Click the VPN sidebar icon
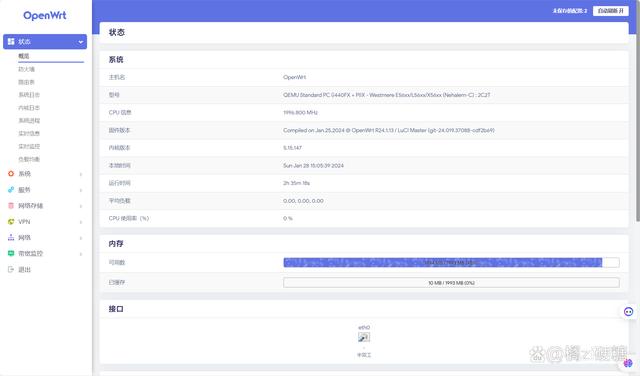The height and width of the screenshot is (376, 640). tap(11, 222)
